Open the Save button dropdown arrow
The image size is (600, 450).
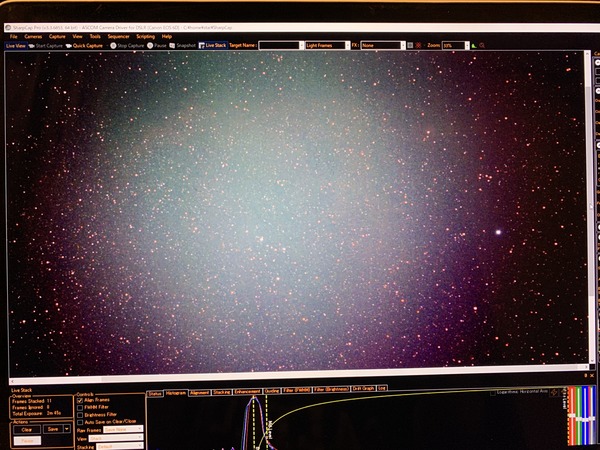tap(67, 429)
